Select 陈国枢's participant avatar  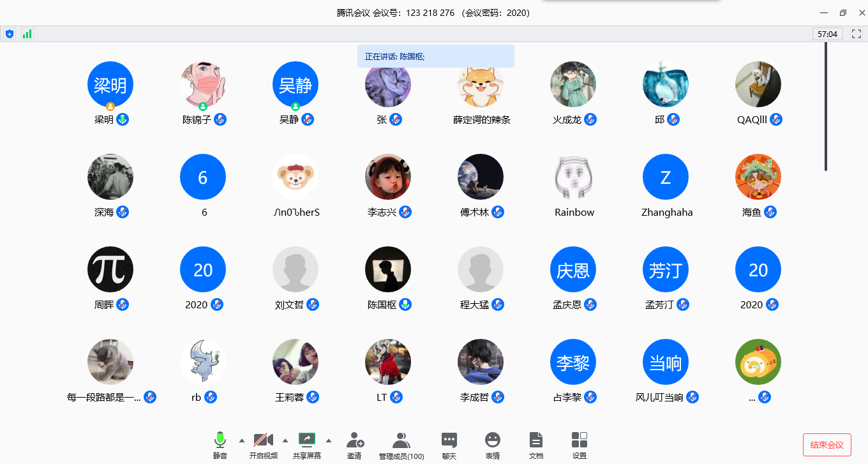click(x=388, y=269)
